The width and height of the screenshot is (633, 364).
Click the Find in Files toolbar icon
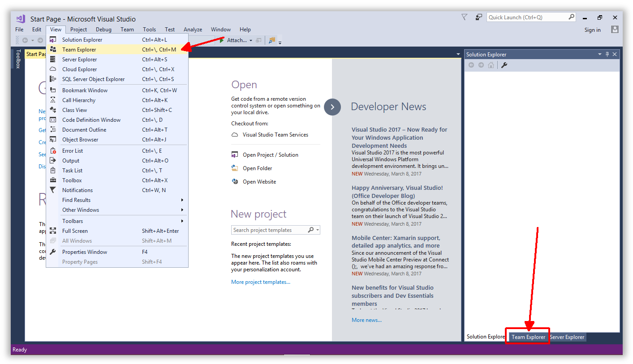(x=271, y=40)
